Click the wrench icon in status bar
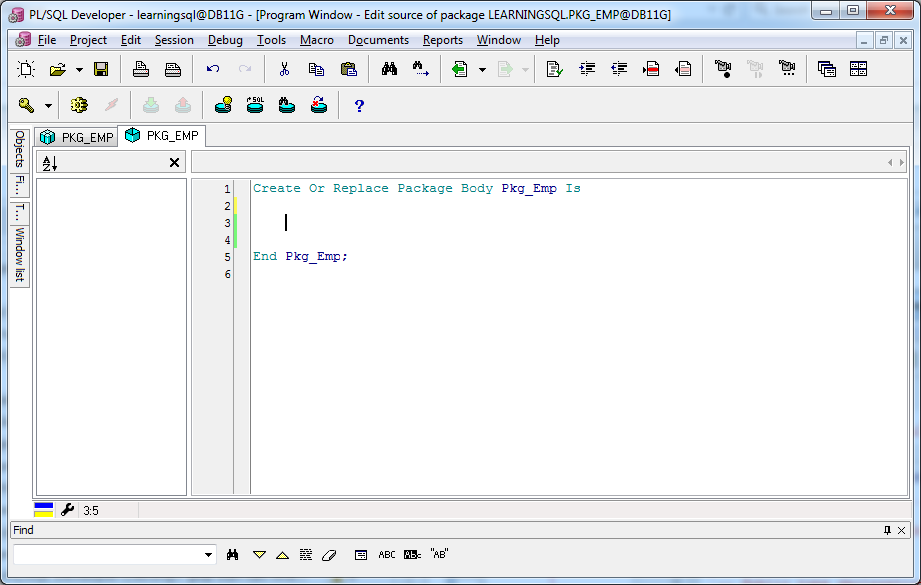 pyautogui.click(x=68, y=510)
